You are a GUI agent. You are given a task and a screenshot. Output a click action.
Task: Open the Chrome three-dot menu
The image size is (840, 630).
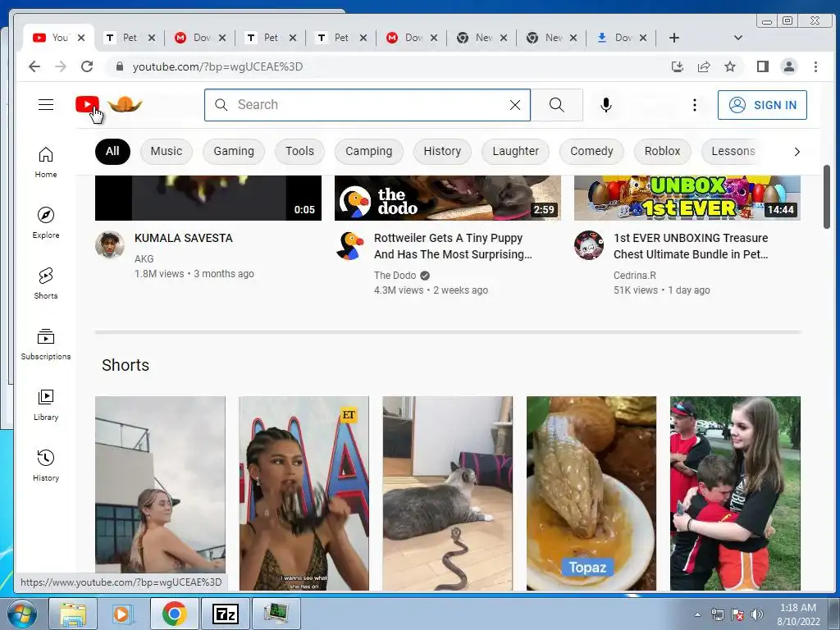815,66
